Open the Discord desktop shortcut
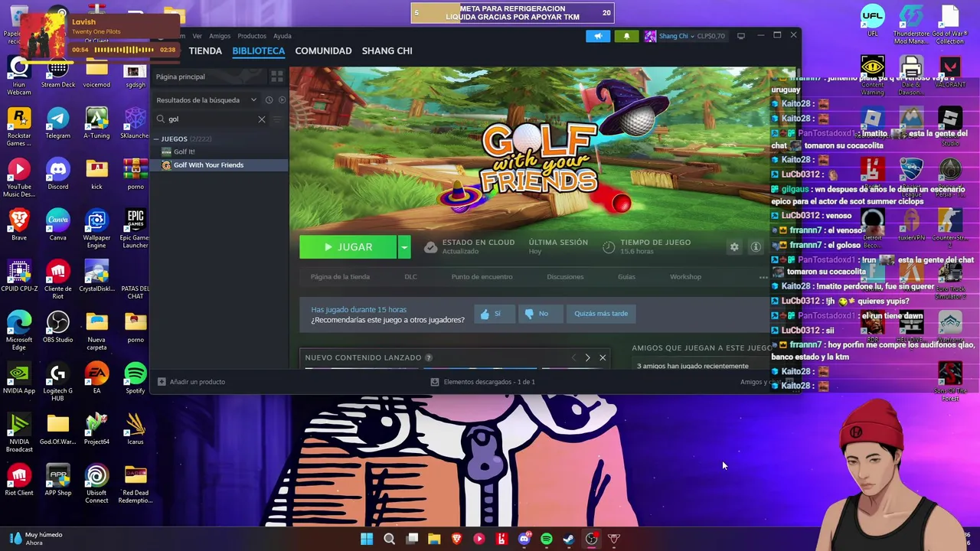The image size is (980, 551). point(57,174)
